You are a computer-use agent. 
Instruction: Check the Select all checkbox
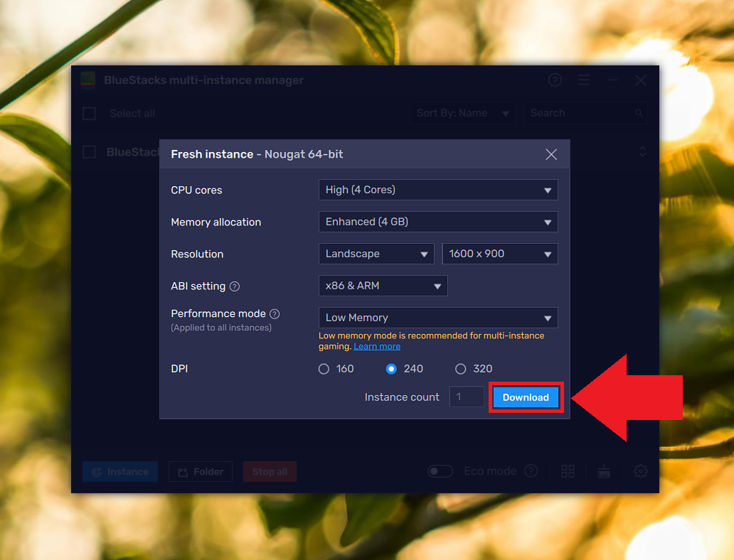pyautogui.click(x=89, y=113)
